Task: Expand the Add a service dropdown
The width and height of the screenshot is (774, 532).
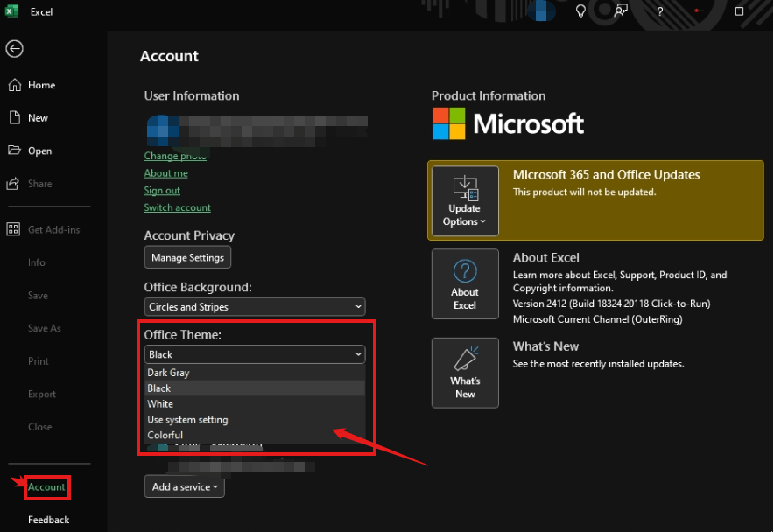Action: tap(184, 486)
